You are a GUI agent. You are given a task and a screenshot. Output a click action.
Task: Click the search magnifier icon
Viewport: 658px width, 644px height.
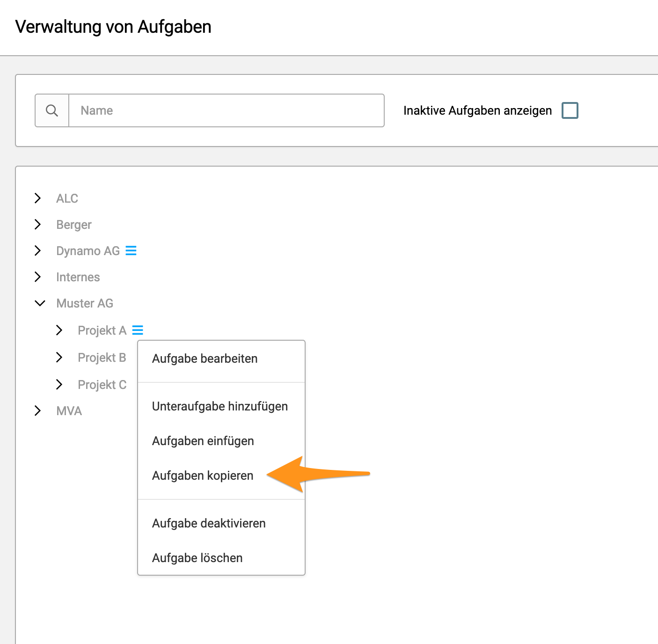[x=52, y=110]
